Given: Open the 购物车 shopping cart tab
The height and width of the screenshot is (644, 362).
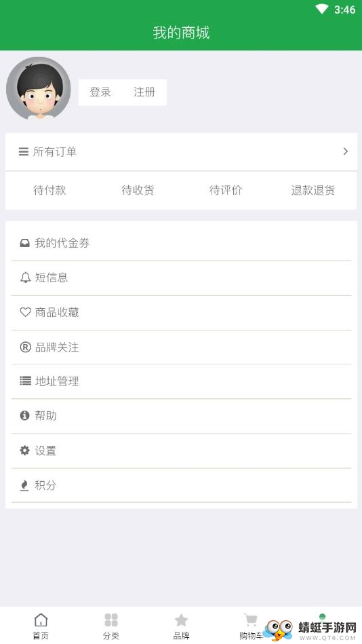Looking at the screenshot, I should pos(251,626).
